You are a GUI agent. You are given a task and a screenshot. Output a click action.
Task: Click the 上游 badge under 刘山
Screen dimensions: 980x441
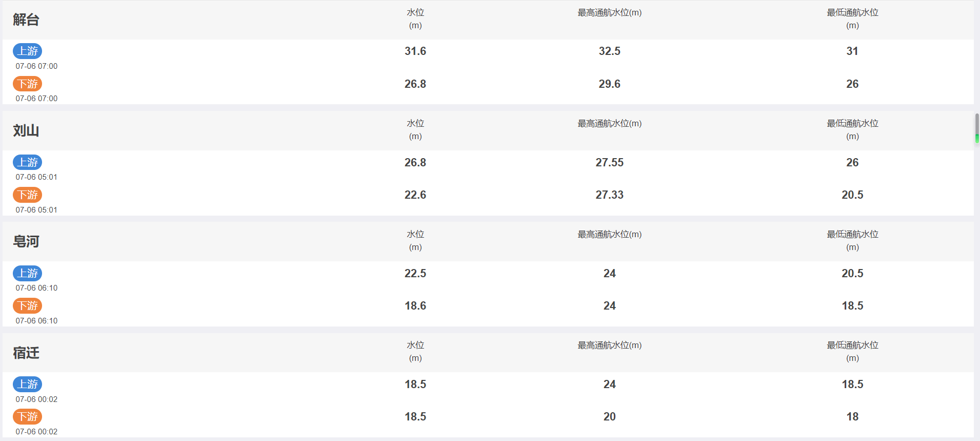(28, 162)
